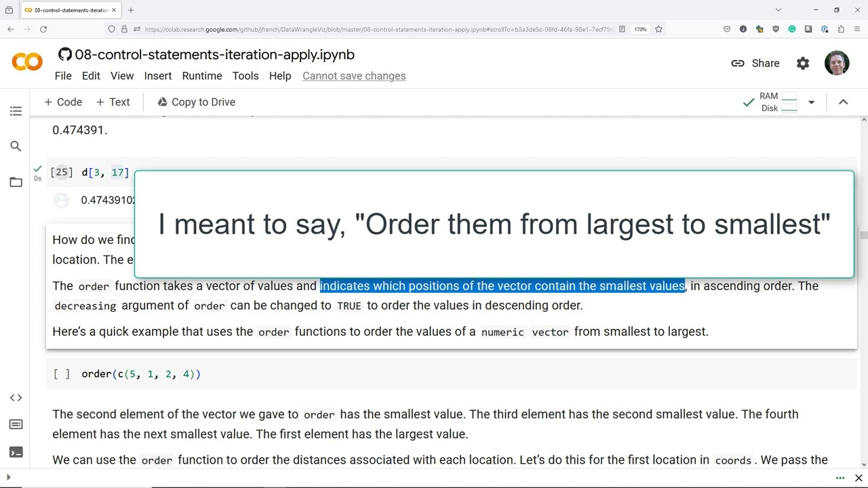Open the command palette icon

pyautogui.click(x=16, y=424)
